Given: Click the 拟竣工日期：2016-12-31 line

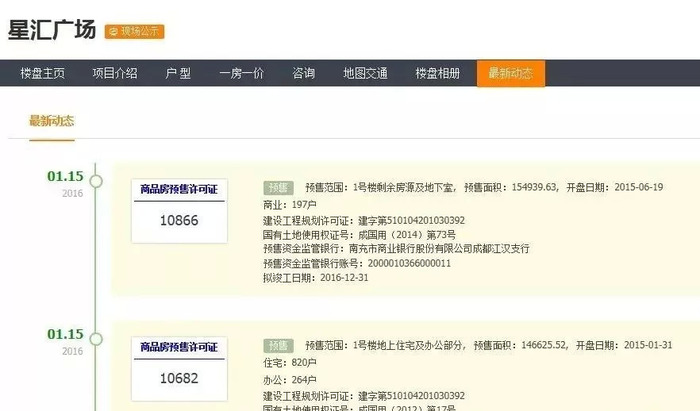Looking at the screenshot, I should point(316,278).
